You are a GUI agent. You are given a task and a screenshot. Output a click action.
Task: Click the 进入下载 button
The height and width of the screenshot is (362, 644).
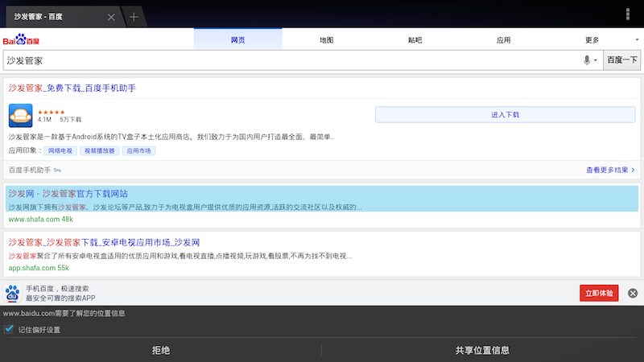click(x=506, y=114)
